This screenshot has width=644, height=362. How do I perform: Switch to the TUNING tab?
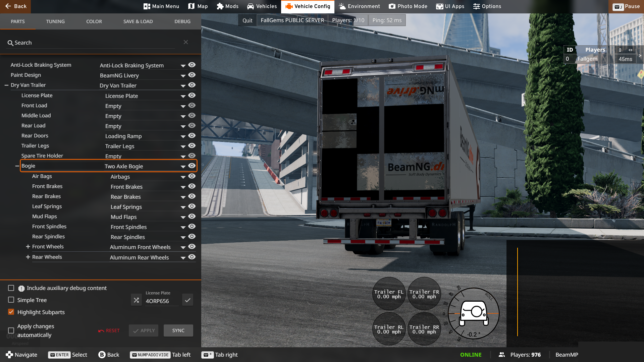point(55,21)
